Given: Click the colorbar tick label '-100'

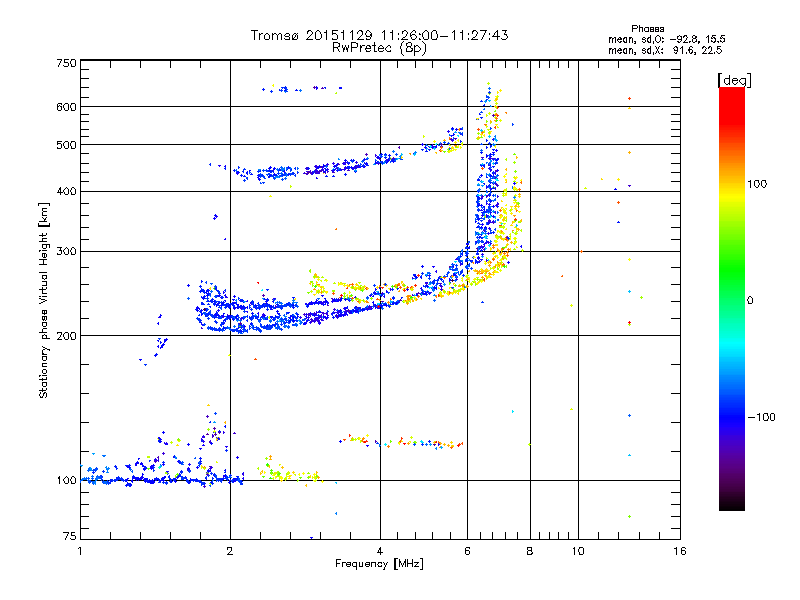Looking at the screenshot, I should tap(761, 417).
